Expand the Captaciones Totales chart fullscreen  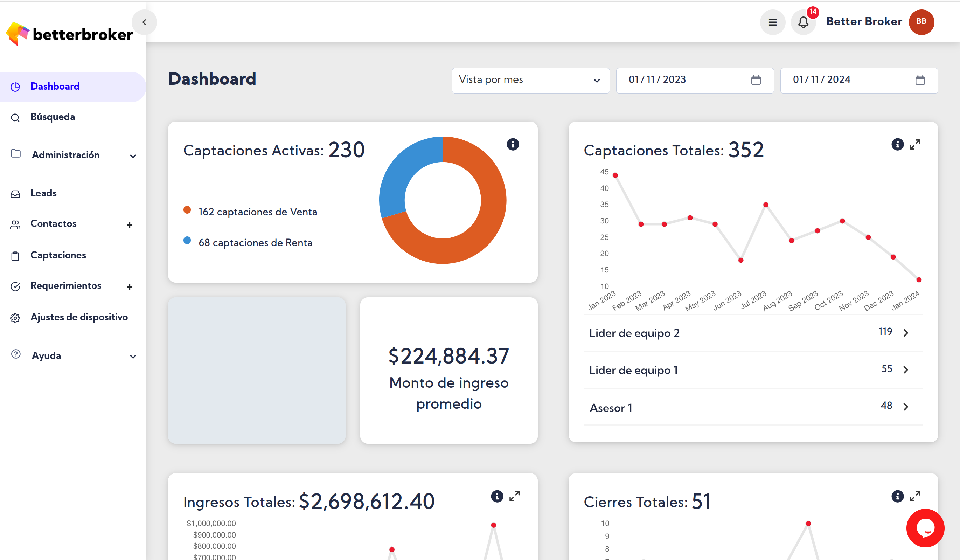[x=915, y=144]
